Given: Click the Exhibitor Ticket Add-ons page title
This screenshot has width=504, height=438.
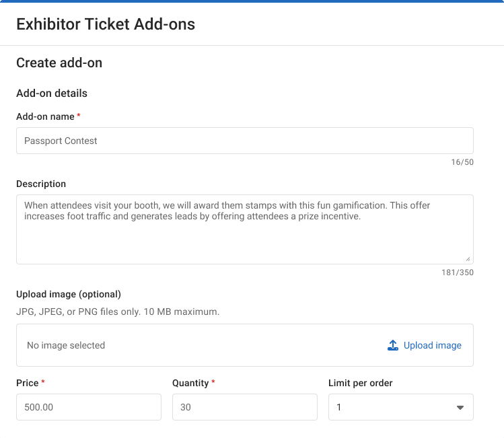Looking at the screenshot, I should (106, 25).
